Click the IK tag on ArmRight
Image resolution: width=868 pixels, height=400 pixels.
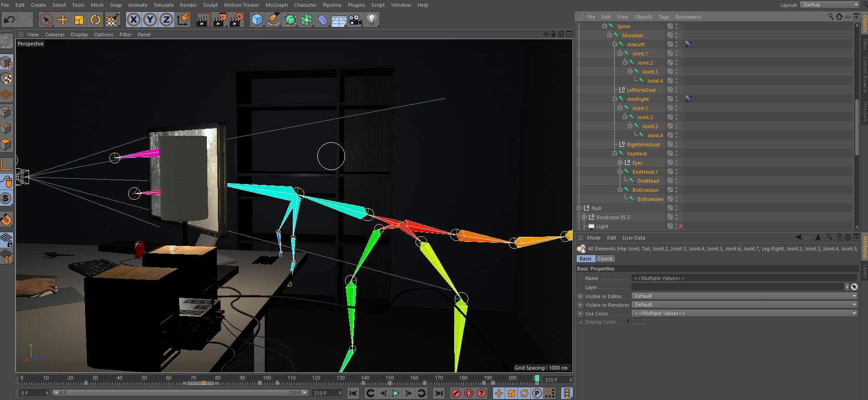[x=688, y=99]
